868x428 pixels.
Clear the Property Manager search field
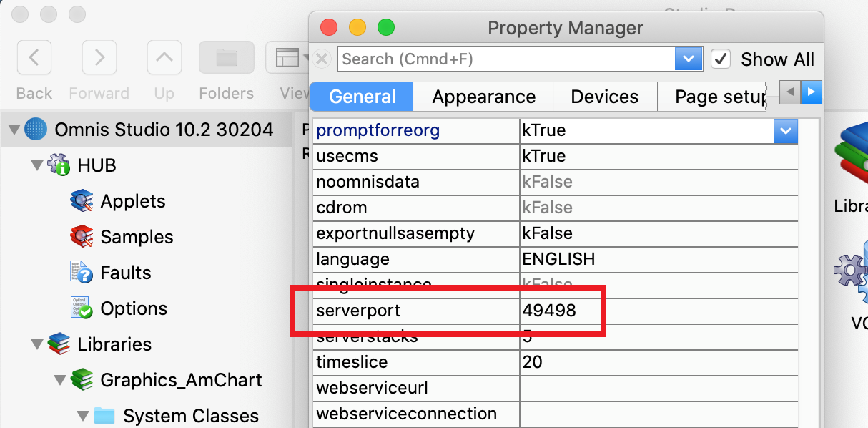[x=322, y=59]
